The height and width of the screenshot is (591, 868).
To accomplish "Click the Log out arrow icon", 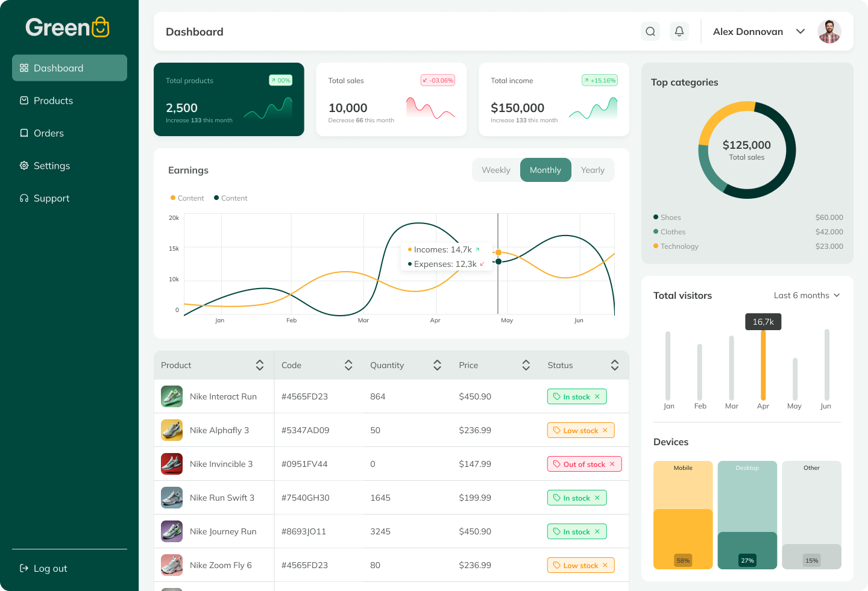I will 24,568.
